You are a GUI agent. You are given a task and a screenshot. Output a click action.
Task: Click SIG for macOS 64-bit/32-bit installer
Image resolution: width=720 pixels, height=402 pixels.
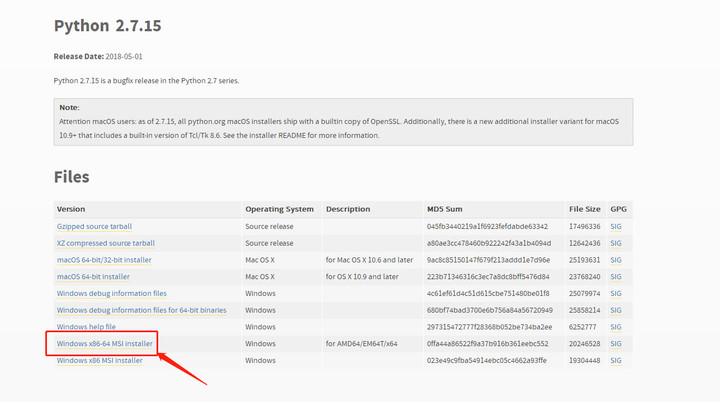616,260
